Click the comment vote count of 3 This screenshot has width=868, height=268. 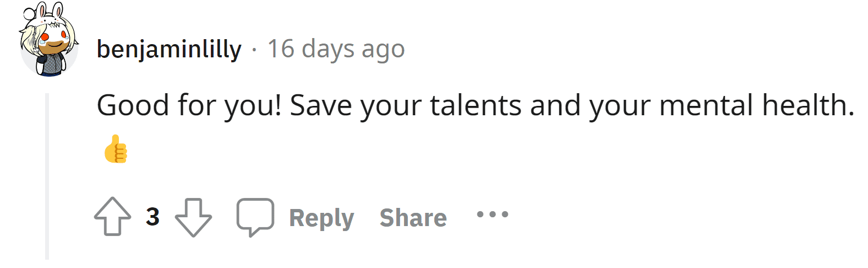pos(153,217)
